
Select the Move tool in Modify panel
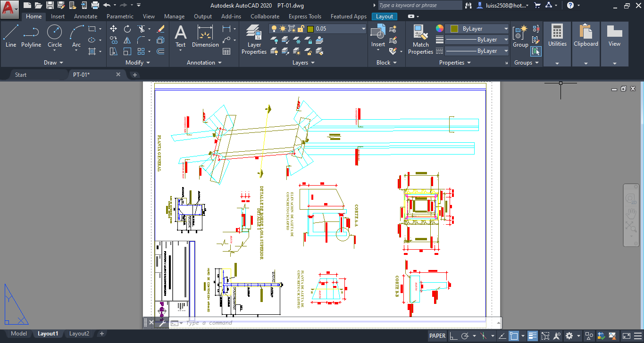tap(114, 29)
